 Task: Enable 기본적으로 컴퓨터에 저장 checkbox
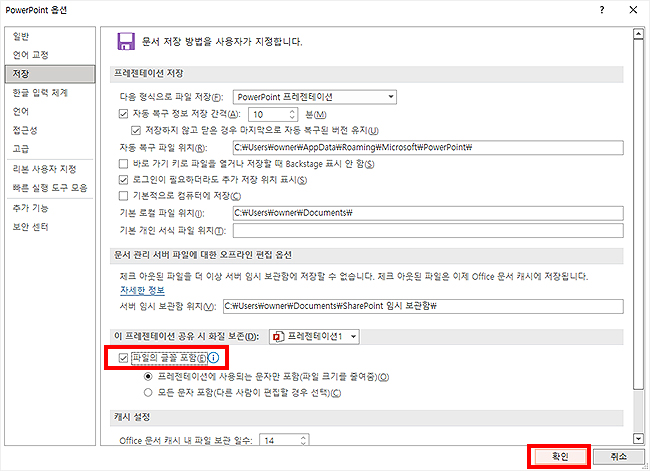pos(123,196)
